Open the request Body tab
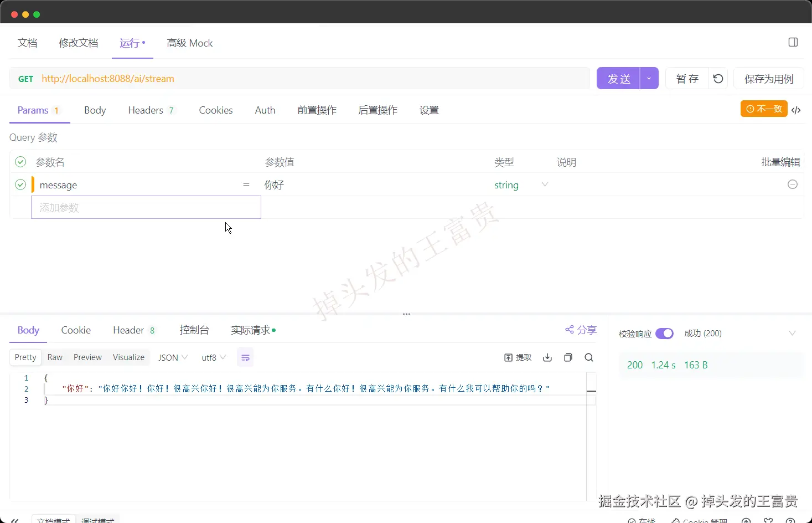812x523 pixels. (95, 110)
